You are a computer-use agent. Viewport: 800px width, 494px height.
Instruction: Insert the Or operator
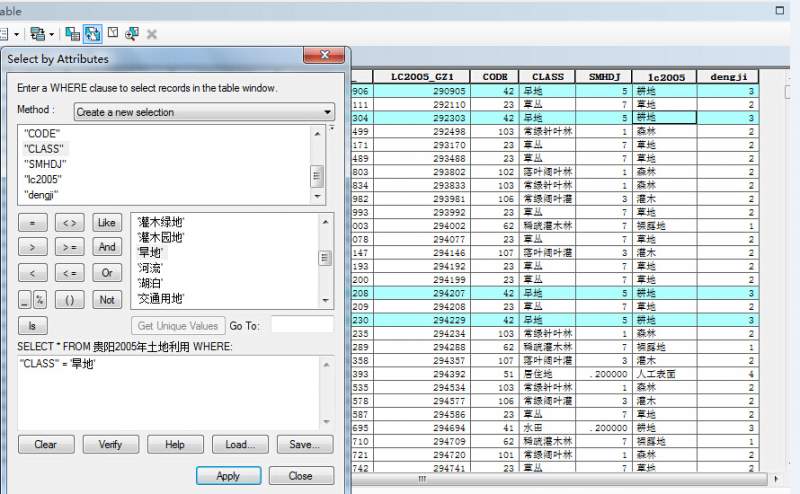(x=107, y=273)
